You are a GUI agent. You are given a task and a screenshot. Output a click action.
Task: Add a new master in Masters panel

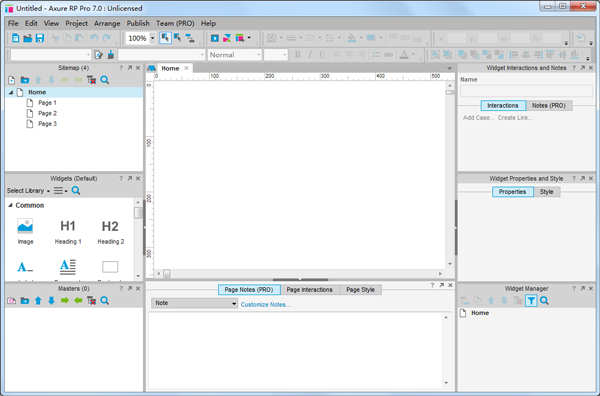click(11, 301)
